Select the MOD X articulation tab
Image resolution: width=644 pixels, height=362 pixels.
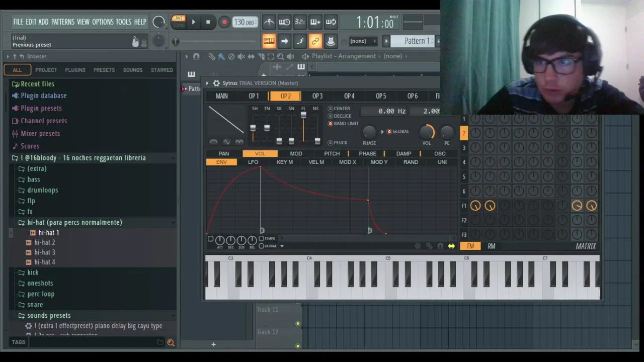click(x=347, y=162)
